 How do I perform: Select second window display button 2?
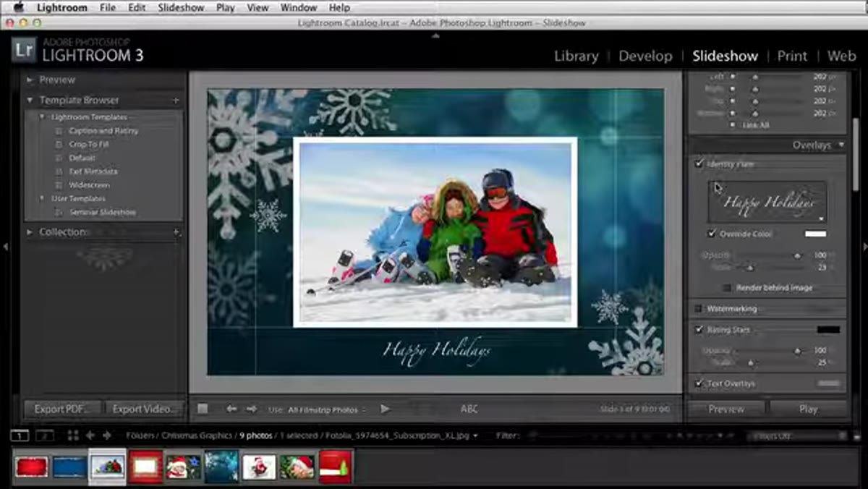click(x=45, y=435)
